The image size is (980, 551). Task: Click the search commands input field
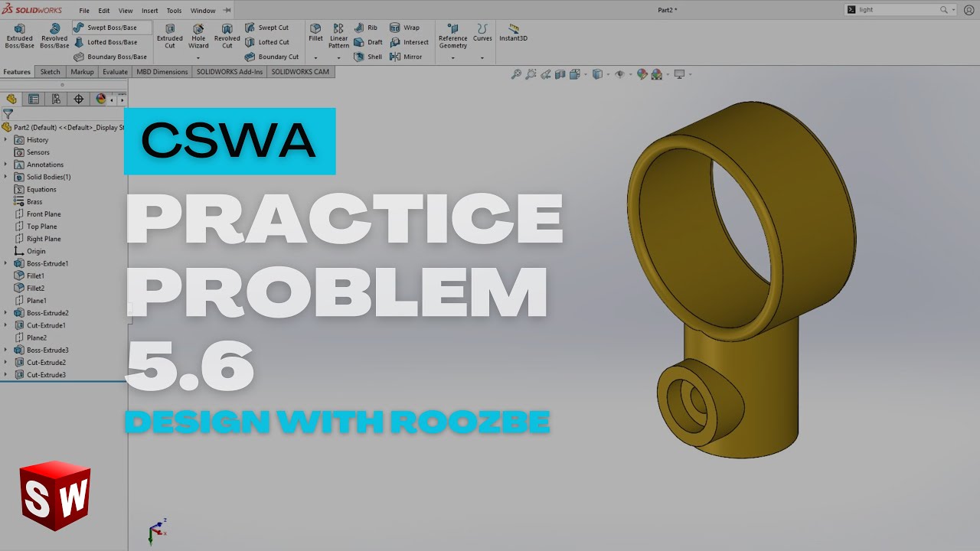point(902,10)
